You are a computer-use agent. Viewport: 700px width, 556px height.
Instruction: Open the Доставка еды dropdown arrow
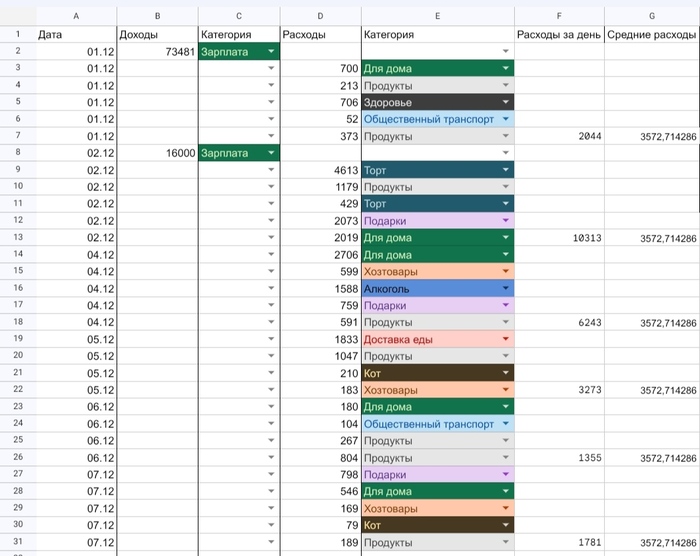point(505,339)
